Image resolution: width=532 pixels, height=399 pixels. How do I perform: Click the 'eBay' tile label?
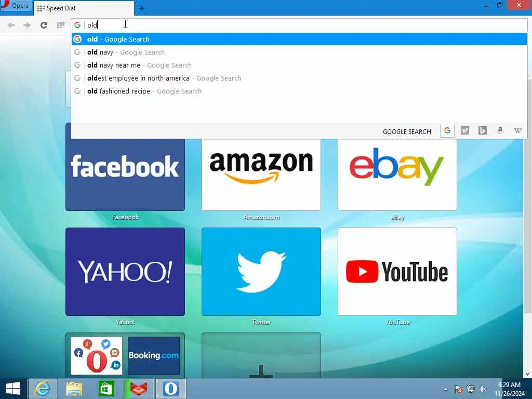coord(397,217)
